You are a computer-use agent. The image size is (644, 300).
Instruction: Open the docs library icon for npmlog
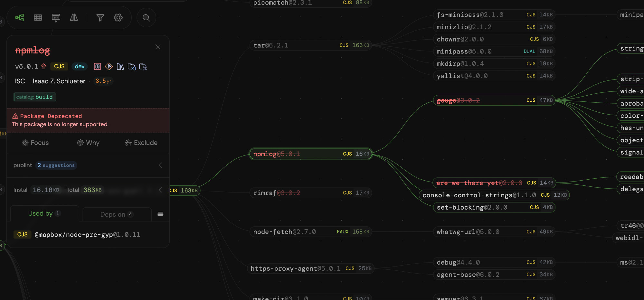pyautogui.click(x=120, y=66)
